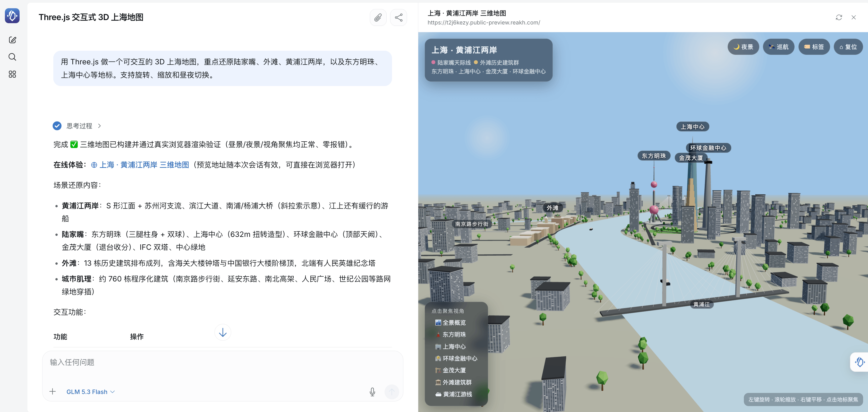The height and width of the screenshot is (412, 868).
Task: Click the 功能 table column header
Action: tap(60, 337)
